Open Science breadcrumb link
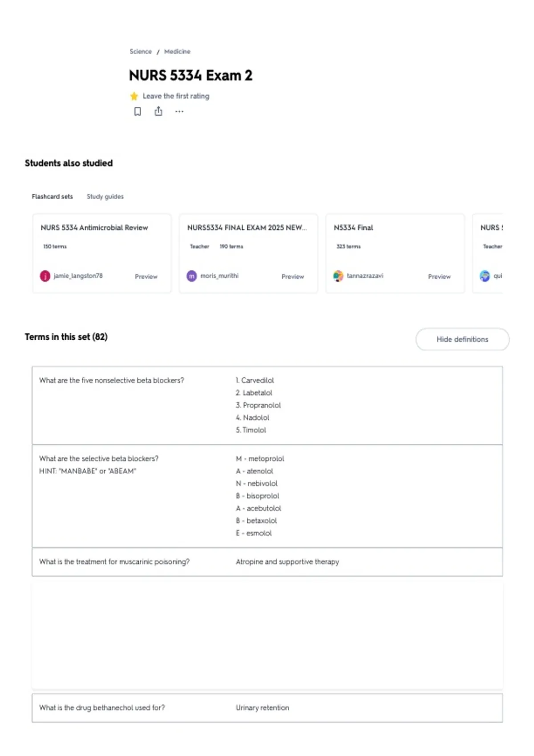The width and height of the screenshot is (534, 756). click(141, 52)
